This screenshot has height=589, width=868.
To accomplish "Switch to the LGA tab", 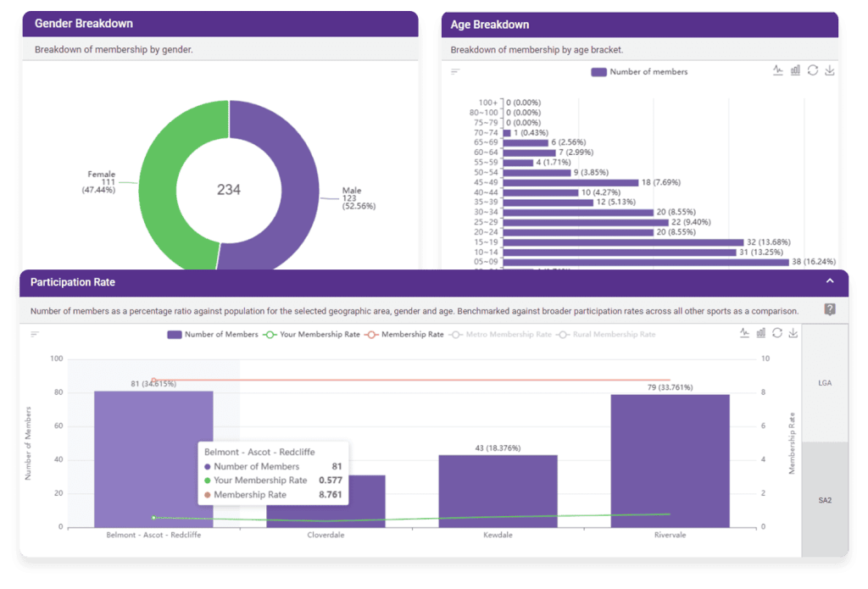I will [824, 383].
